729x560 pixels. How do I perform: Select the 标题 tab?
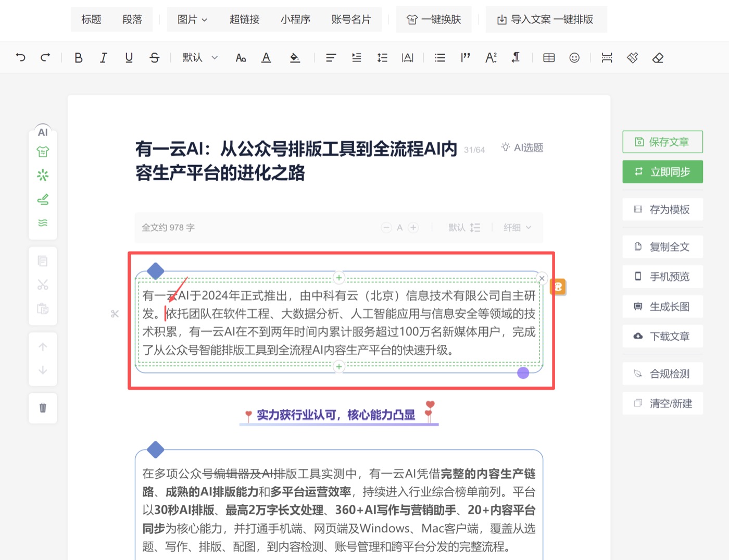91,19
